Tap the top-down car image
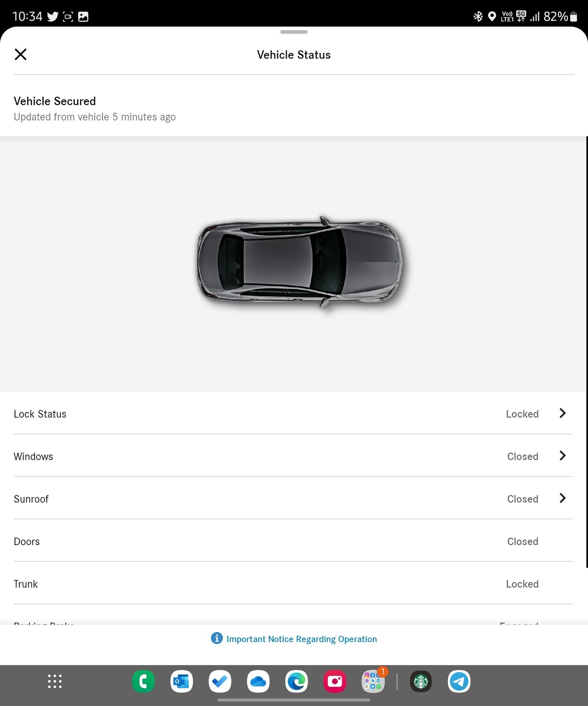588x706 pixels. coord(300,262)
